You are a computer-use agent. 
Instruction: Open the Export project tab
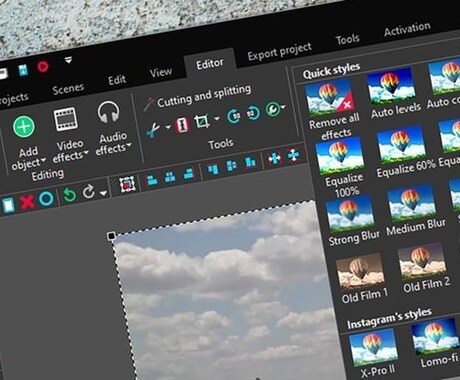[279, 52]
